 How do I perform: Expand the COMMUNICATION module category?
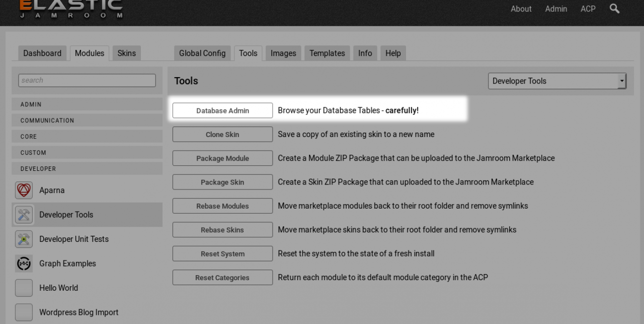pos(87,120)
